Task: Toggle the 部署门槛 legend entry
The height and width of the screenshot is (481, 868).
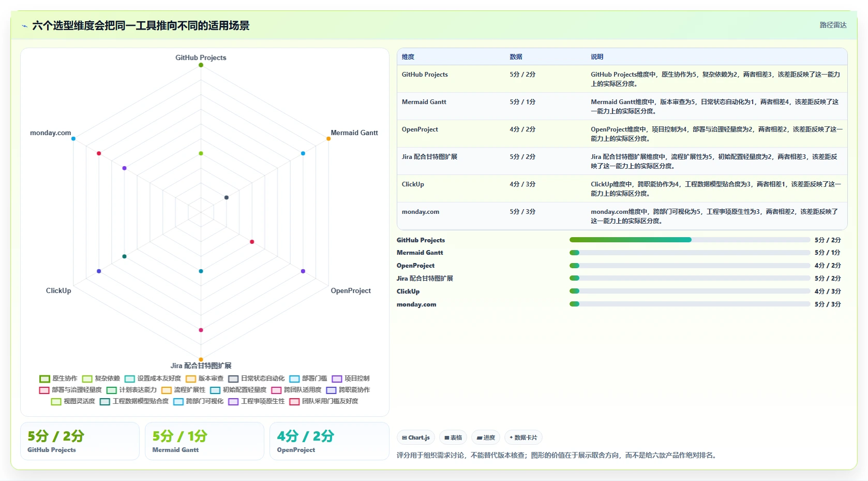Action: point(308,378)
